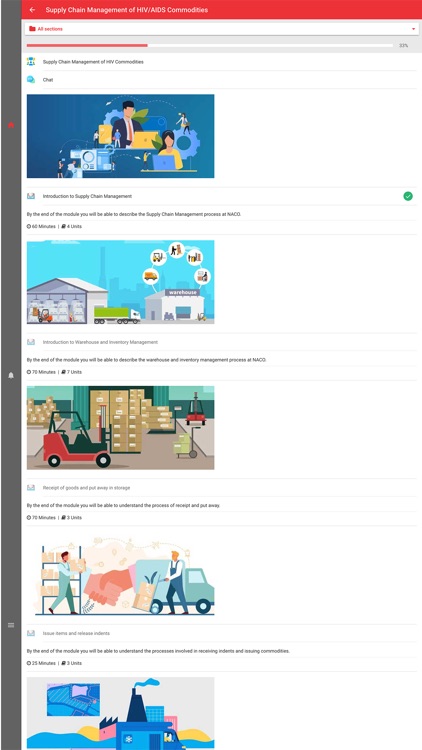Expand the All sections dropdown arrow

(x=413, y=29)
